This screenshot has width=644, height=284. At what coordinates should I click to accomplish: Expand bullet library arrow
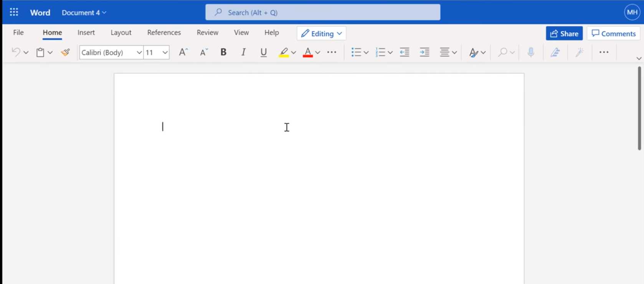click(366, 52)
